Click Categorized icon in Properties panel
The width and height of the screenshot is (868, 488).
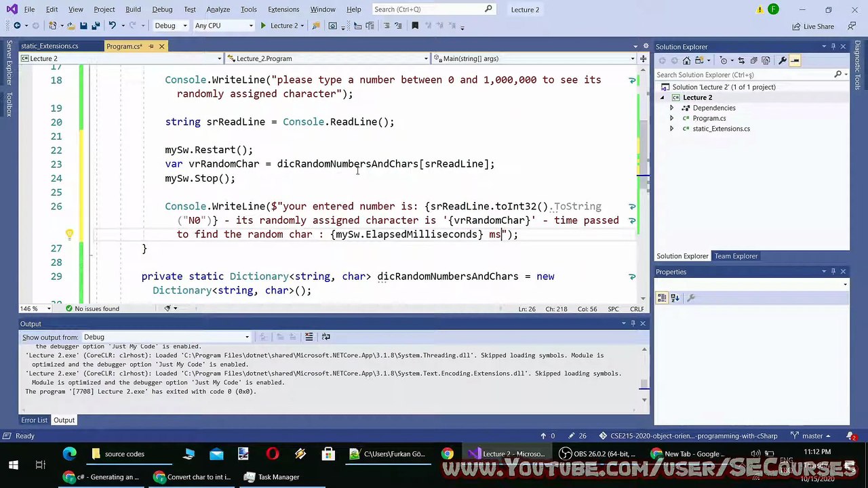[x=663, y=298]
